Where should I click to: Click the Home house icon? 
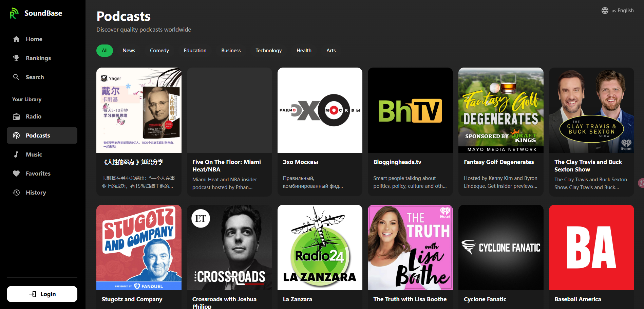(16, 39)
